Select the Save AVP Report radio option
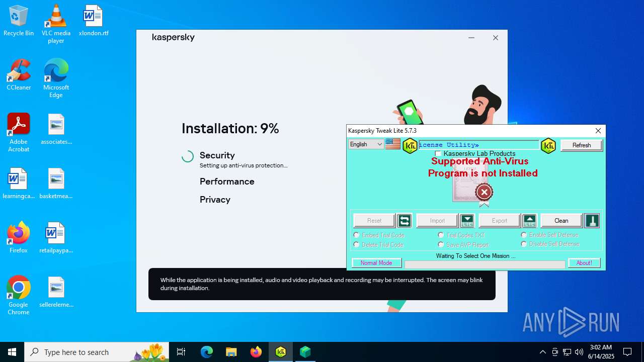Screen dimensions: 644x362 coord(441,244)
